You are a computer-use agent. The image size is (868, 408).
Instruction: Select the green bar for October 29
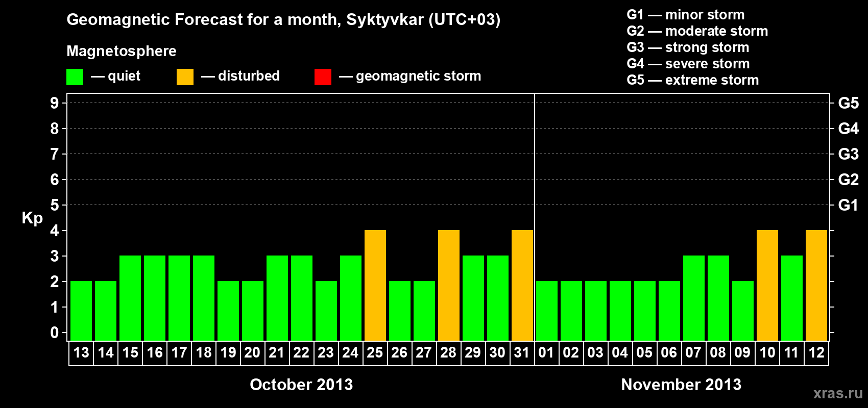pos(473,298)
